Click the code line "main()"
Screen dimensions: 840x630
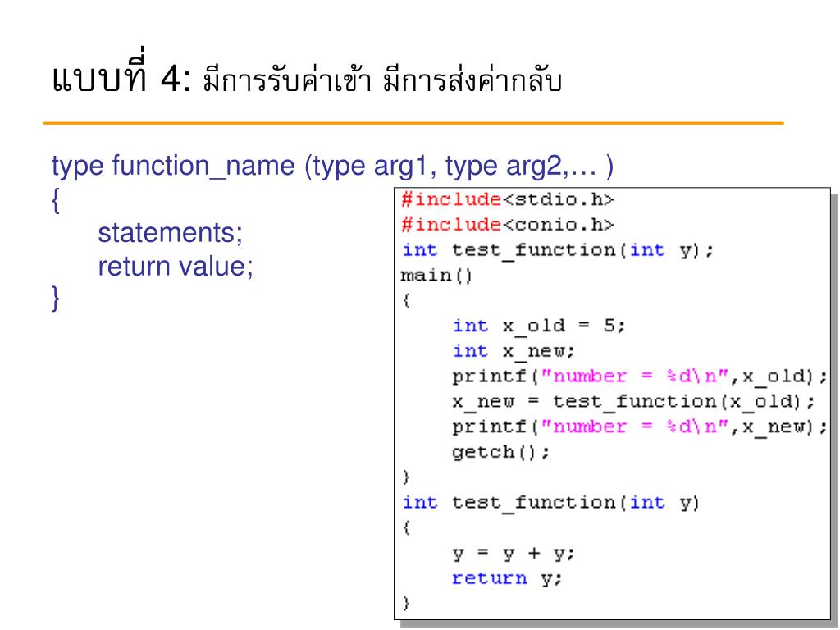[x=436, y=276]
